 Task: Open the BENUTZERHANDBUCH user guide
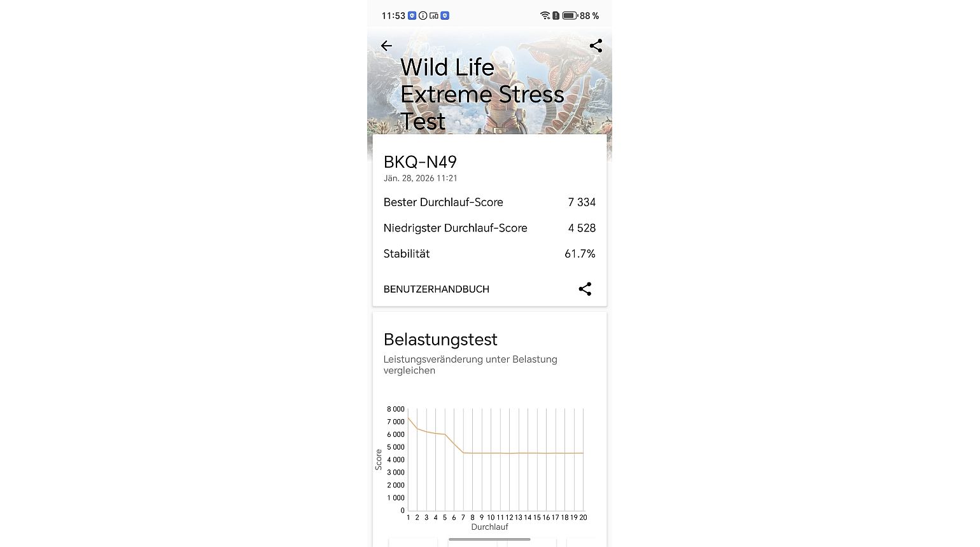pyautogui.click(x=436, y=289)
